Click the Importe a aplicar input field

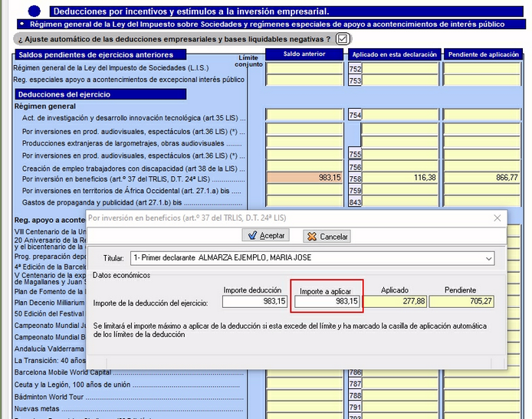[327, 301]
